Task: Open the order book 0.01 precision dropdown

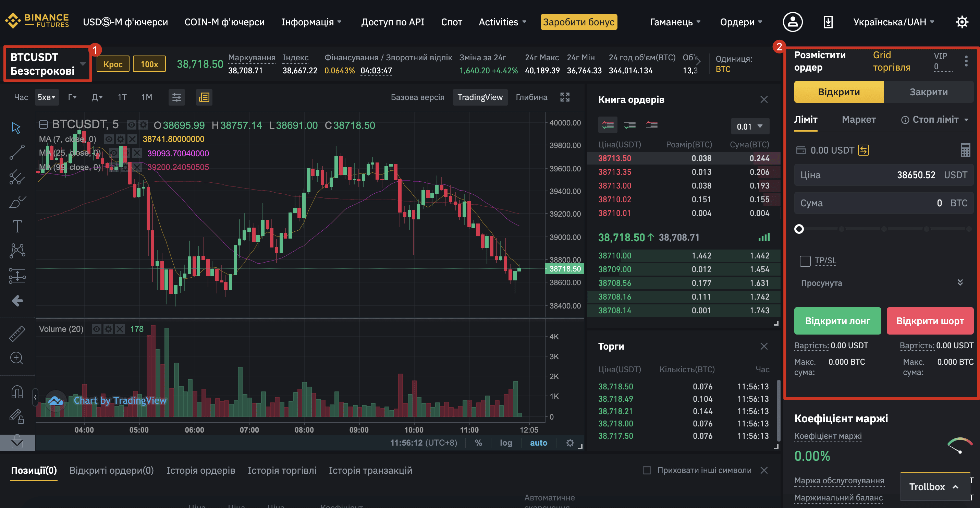Action: [749, 126]
